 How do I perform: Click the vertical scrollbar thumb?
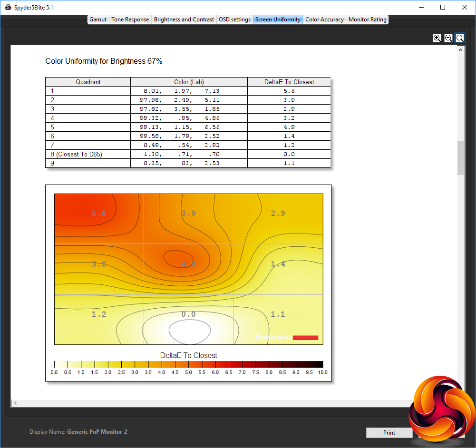point(460,158)
